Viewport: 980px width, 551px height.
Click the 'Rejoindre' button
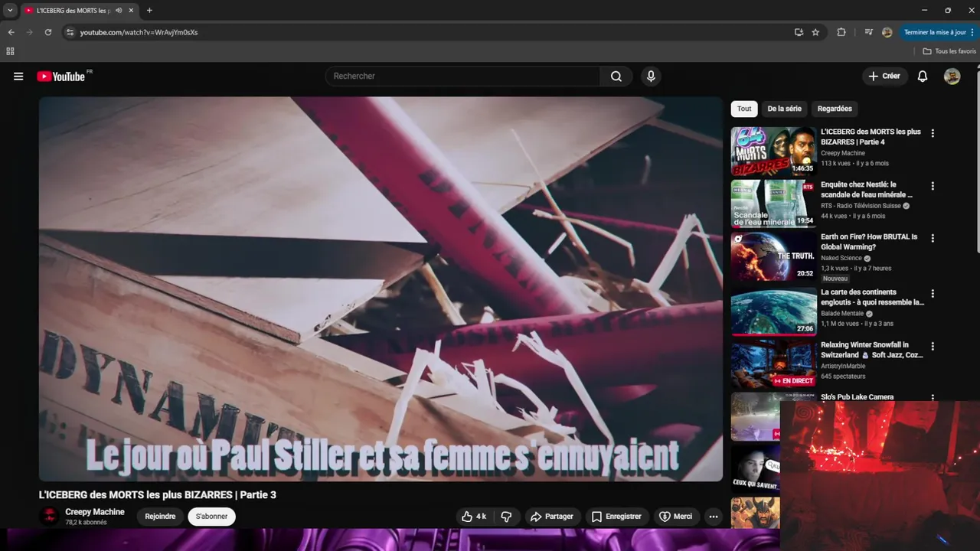(x=160, y=517)
